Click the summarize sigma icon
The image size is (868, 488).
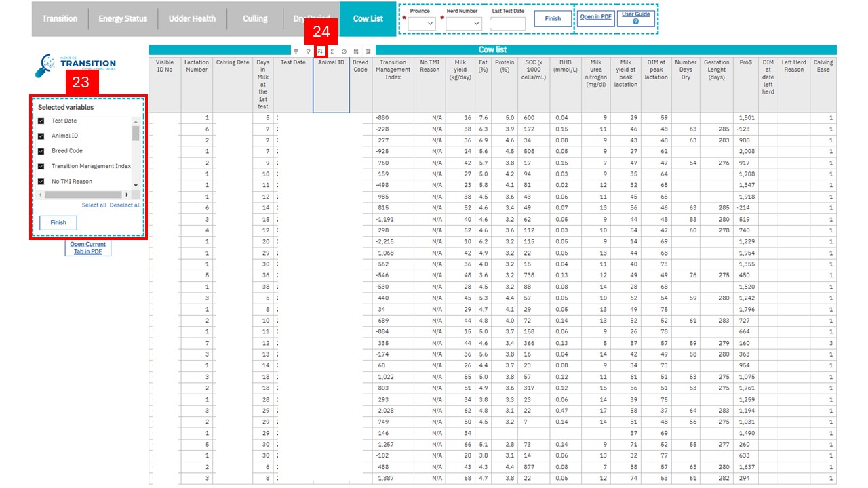332,51
